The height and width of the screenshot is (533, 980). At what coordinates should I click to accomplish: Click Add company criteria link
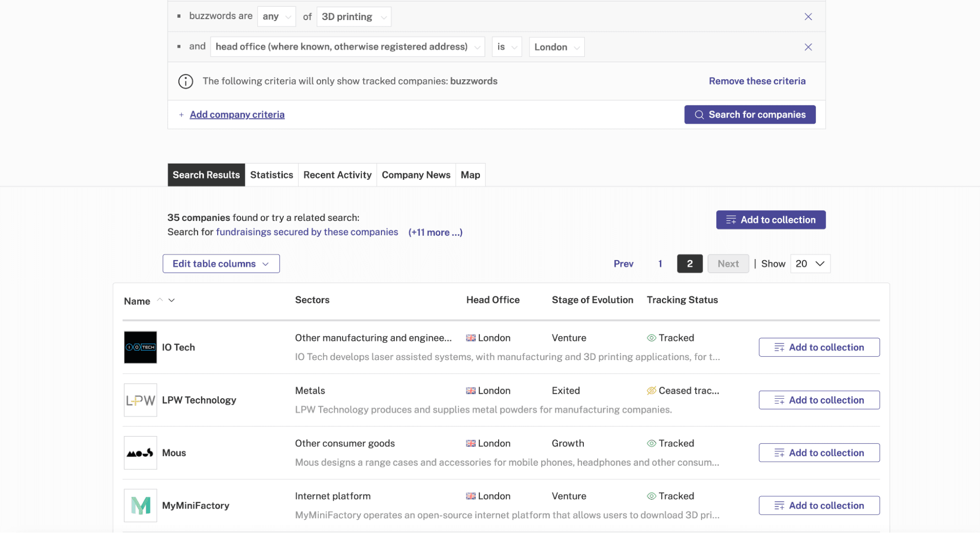[x=237, y=115]
